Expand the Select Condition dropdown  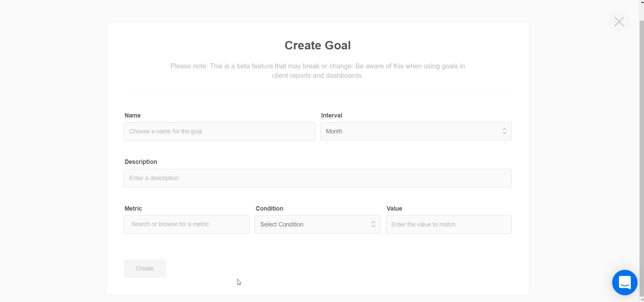[313, 224]
